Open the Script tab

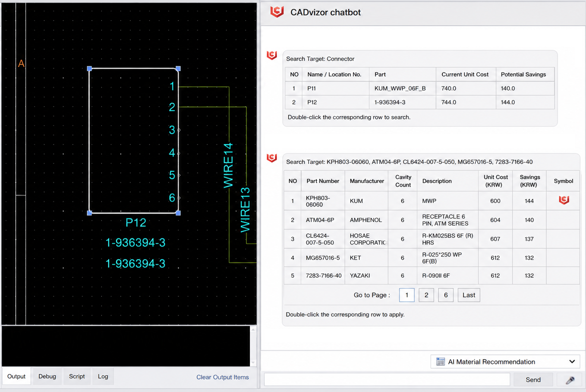click(x=77, y=376)
